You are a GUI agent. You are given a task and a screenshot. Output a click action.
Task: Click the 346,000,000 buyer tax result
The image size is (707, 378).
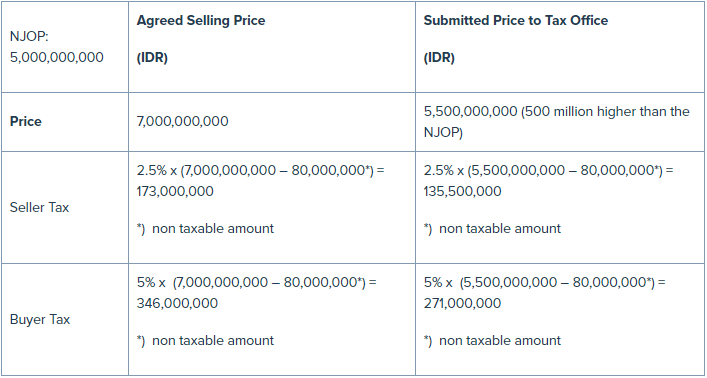coord(177,303)
